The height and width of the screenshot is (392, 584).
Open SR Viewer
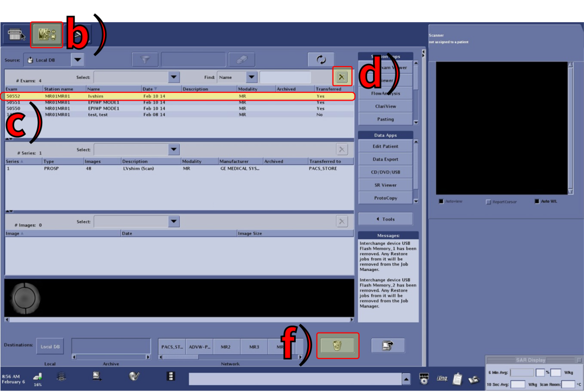386,185
